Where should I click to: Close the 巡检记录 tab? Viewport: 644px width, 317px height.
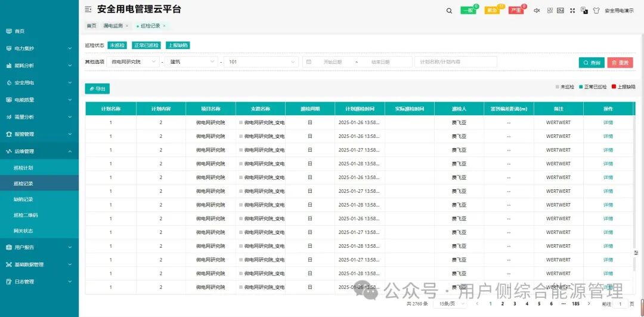tap(165, 26)
